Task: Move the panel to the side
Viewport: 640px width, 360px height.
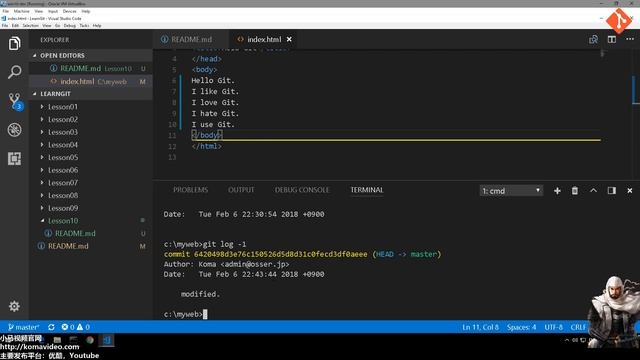Action: 611,191
